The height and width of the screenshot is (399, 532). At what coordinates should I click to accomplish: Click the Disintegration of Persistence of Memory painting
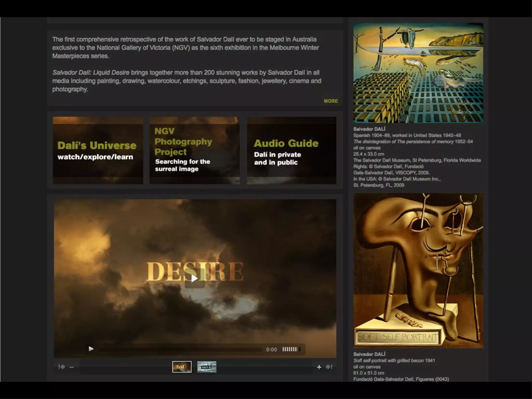(418, 73)
